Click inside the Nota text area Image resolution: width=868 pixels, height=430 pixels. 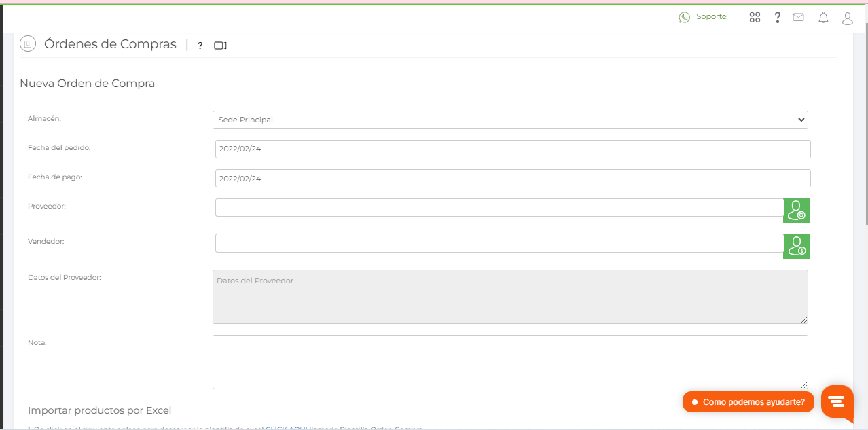tap(509, 361)
